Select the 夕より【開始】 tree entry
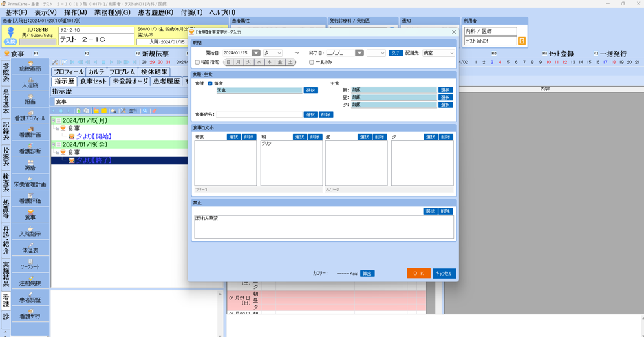This screenshot has height=337, width=644. point(94,136)
